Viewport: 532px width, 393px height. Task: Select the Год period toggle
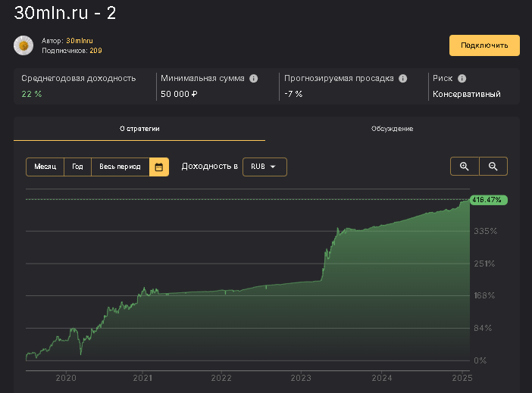(x=77, y=167)
